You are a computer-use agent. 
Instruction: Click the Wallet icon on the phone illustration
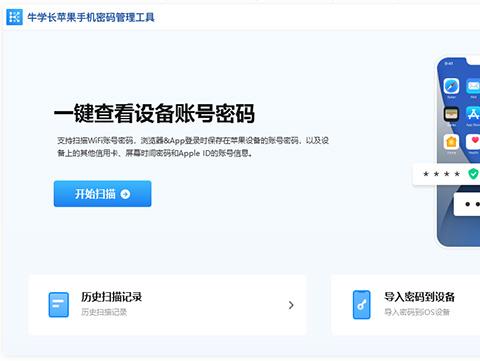click(x=451, y=114)
